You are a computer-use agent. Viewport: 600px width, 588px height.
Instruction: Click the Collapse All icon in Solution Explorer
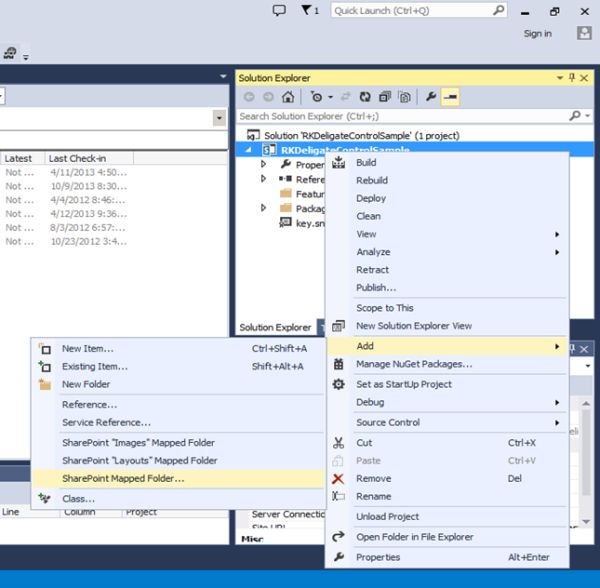coord(385,97)
